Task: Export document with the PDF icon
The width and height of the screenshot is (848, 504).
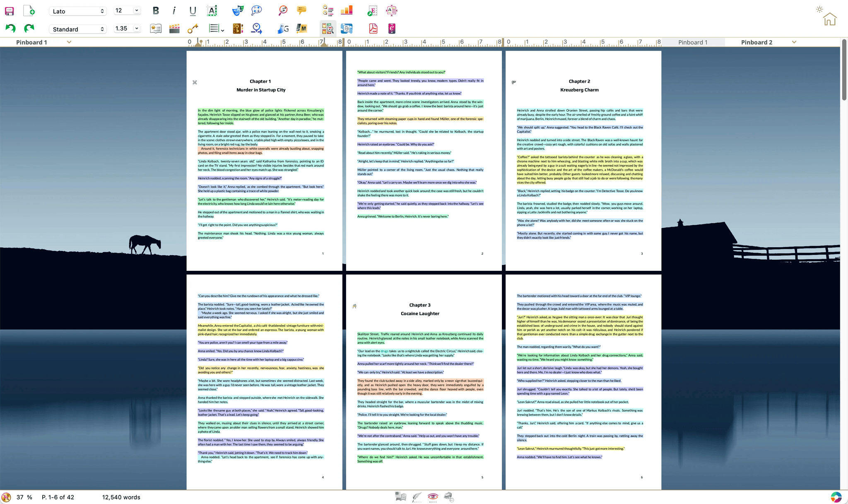Action: 373,29
